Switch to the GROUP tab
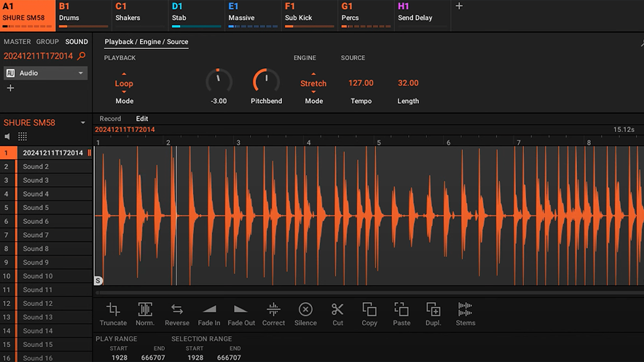The width and height of the screenshot is (644, 362). (47, 41)
